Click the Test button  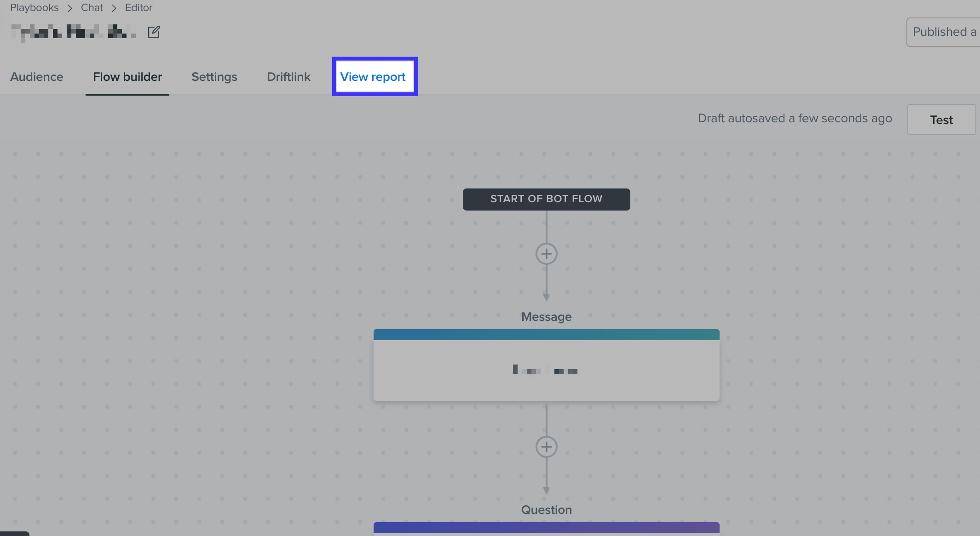pos(941,120)
